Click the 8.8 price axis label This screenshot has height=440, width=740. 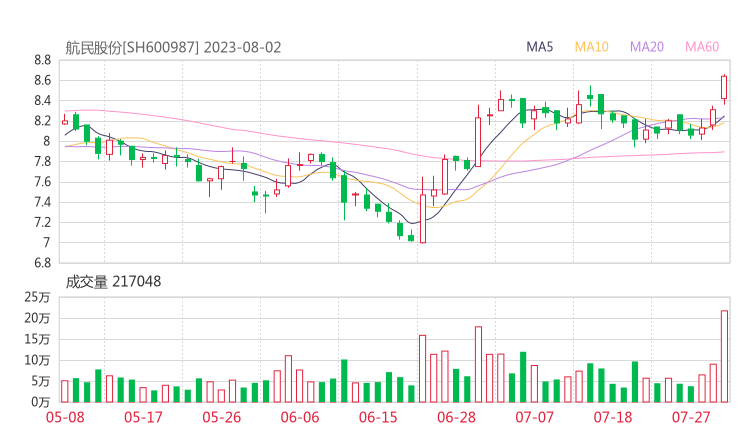click(x=42, y=60)
